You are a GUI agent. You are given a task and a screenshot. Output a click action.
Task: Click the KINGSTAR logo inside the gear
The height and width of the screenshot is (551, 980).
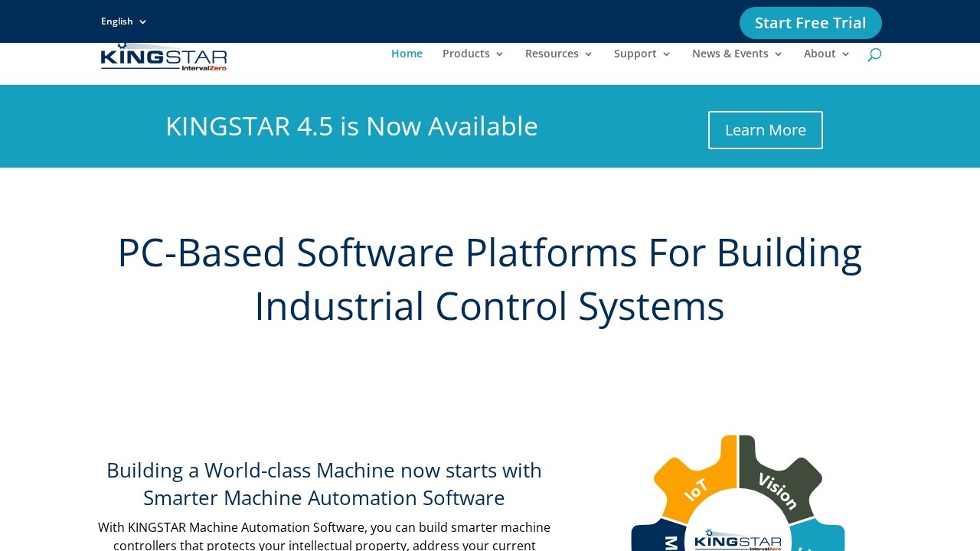[x=738, y=539]
